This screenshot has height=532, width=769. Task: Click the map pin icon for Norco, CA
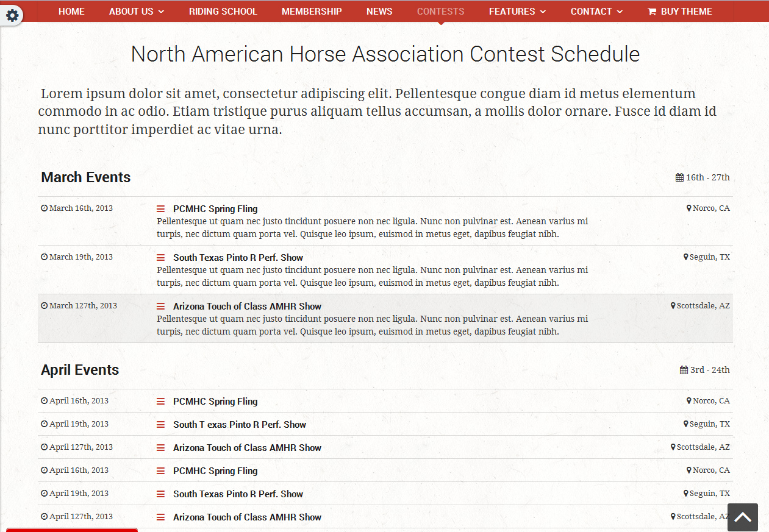688,207
